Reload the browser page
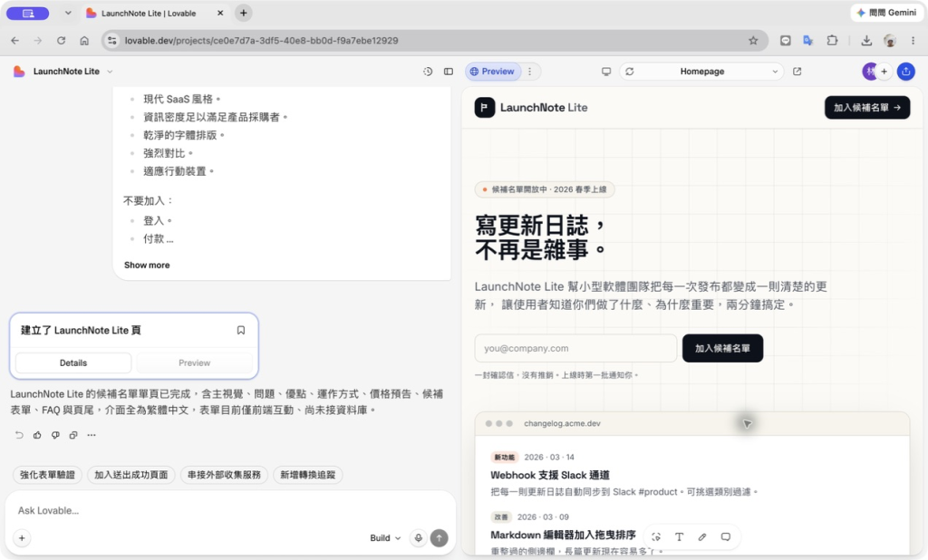 (x=61, y=40)
